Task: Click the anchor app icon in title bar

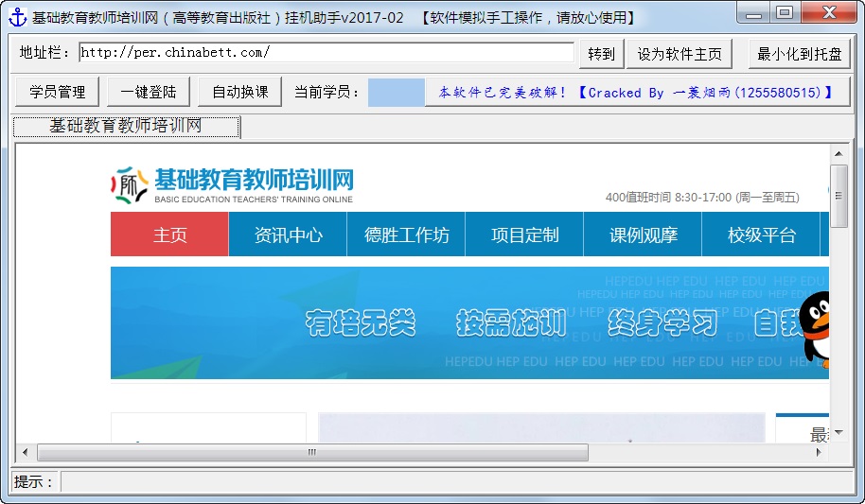Action: tap(18, 17)
